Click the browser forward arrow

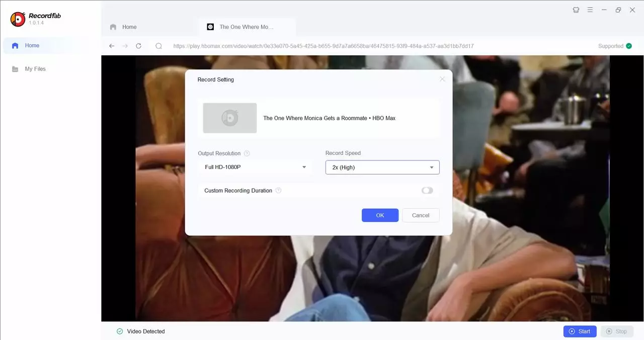(125, 46)
